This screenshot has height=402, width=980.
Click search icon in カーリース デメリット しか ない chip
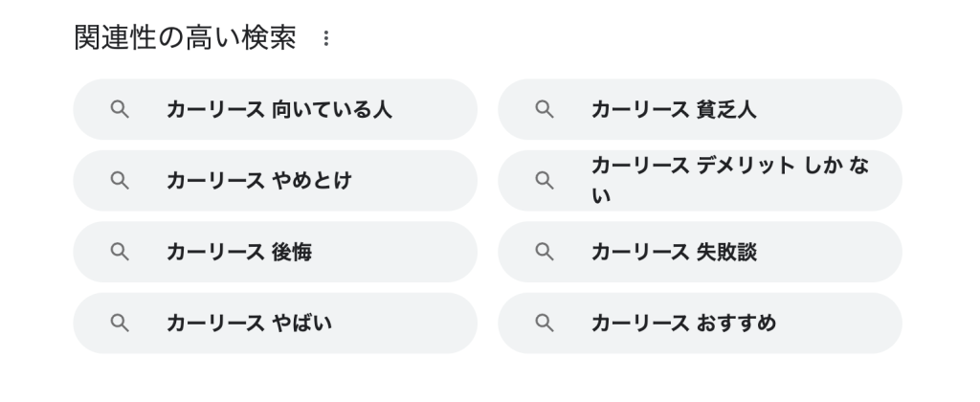[x=545, y=181]
